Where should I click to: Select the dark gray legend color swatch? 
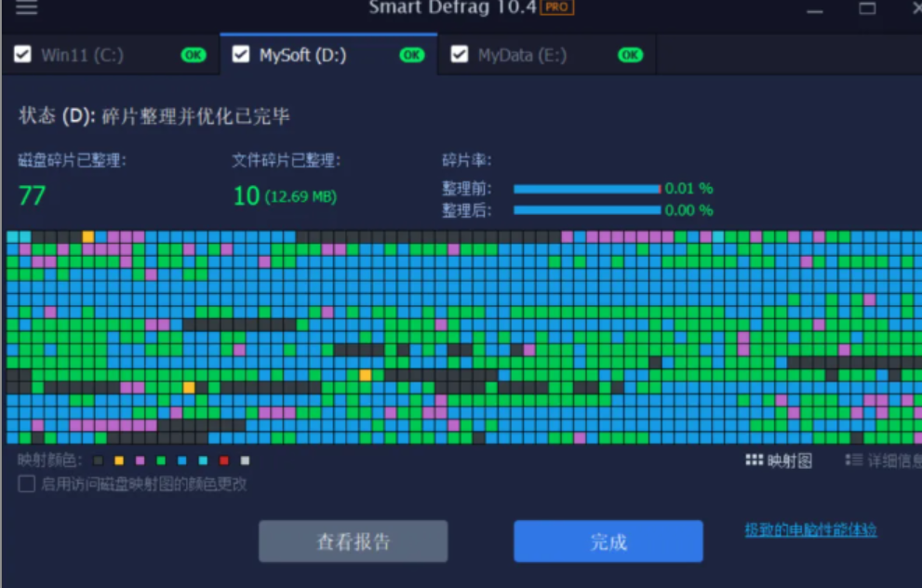(99, 461)
